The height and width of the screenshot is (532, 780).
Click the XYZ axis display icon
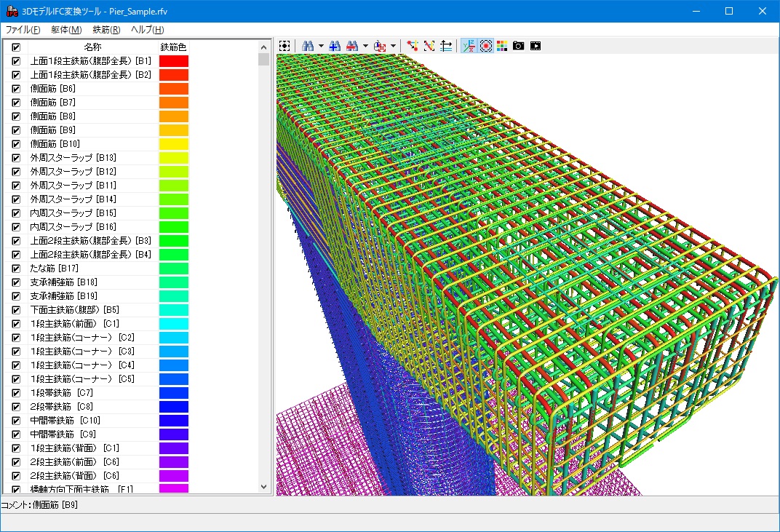click(x=469, y=46)
